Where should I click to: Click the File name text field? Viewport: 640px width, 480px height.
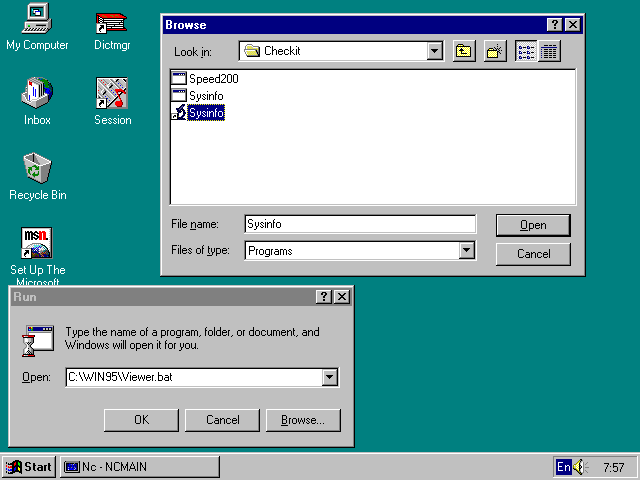pos(360,225)
